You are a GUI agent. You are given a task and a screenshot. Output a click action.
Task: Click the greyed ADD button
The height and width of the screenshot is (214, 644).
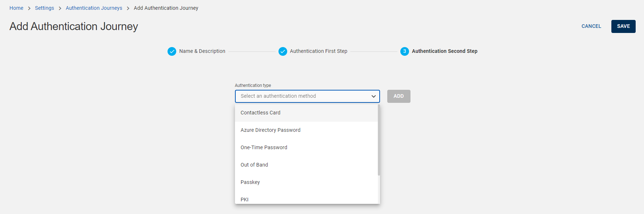399,96
